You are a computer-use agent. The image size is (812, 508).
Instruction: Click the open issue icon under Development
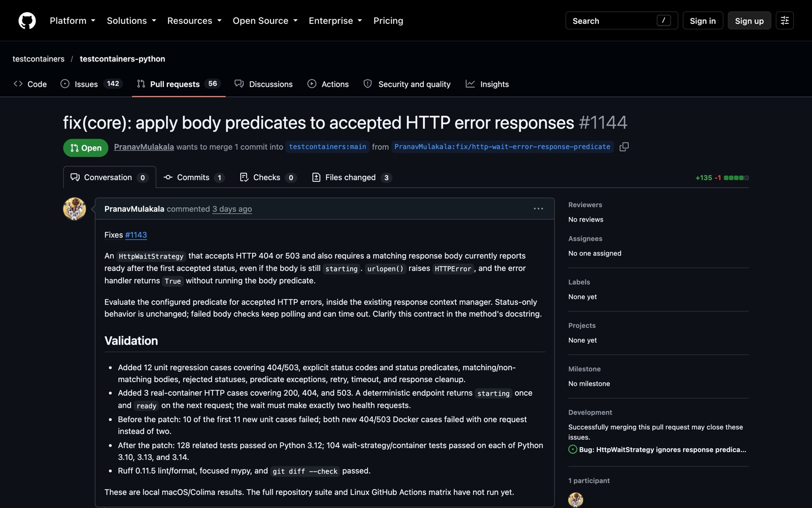tap(573, 450)
